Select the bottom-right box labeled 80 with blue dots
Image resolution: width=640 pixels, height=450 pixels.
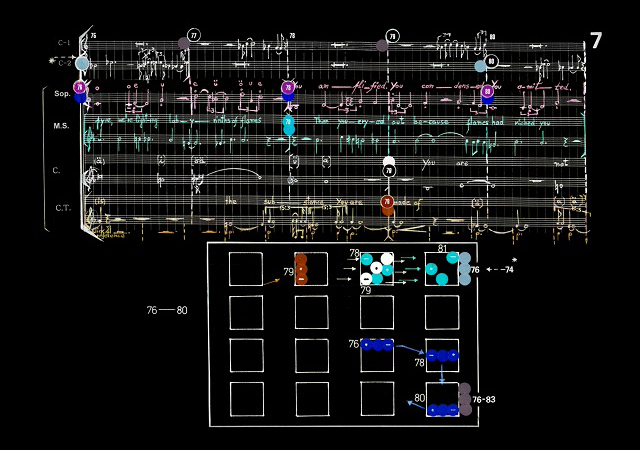[442, 399]
